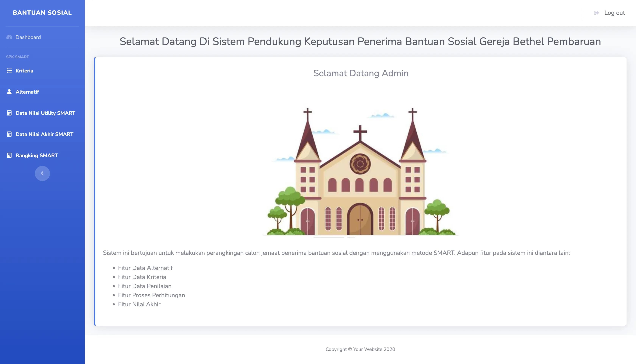This screenshot has height=364, width=636.
Task: Click calculator icon beside Data Nilai Utility
Action: (x=9, y=113)
